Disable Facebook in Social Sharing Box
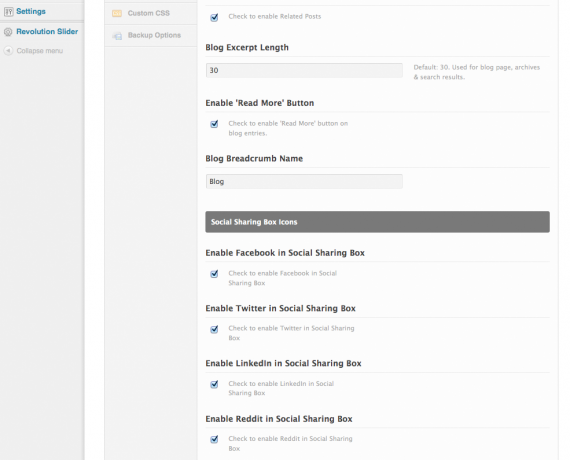Viewport: 570px width, 460px height. (x=214, y=273)
